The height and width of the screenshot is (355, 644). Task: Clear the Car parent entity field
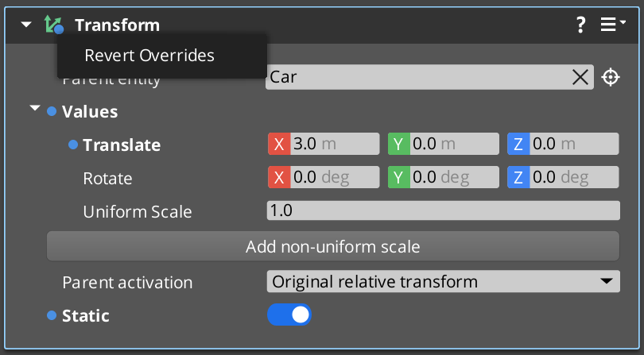[580, 77]
